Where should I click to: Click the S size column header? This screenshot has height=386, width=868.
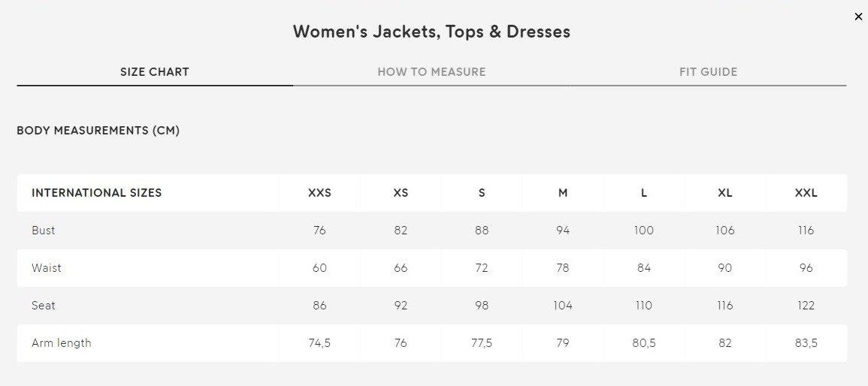[482, 193]
